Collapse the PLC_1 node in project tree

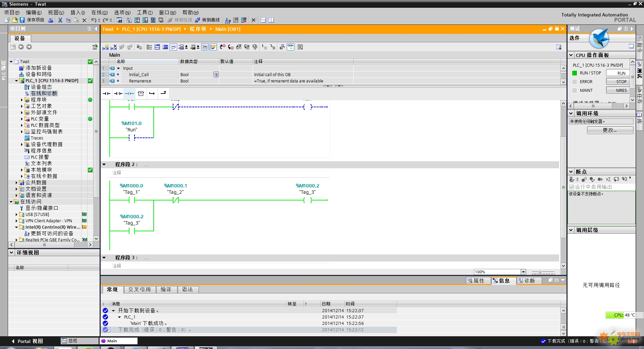pyautogui.click(x=16, y=81)
